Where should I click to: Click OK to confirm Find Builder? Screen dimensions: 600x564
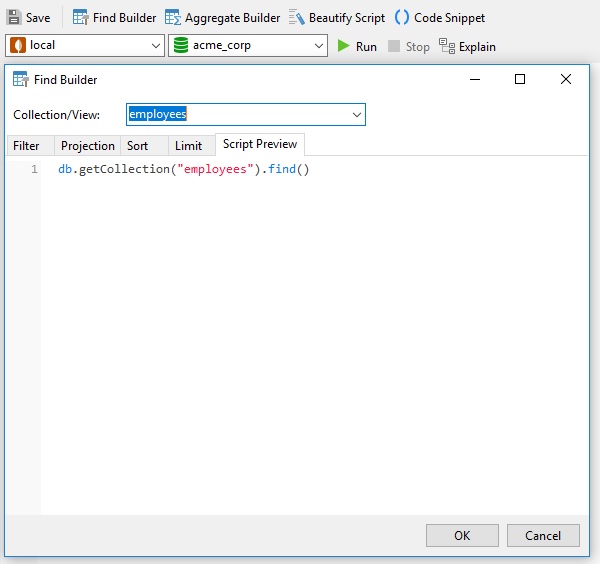tap(462, 535)
